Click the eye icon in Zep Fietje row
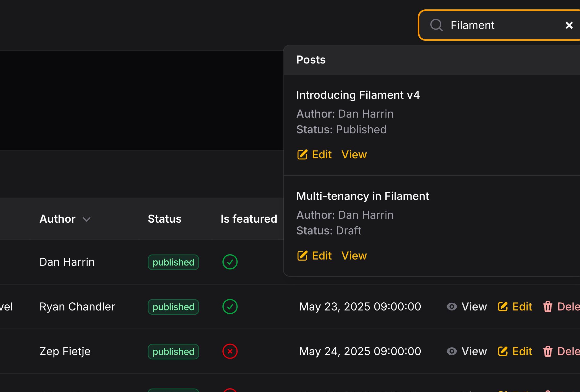This screenshot has height=392, width=580. click(452, 351)
